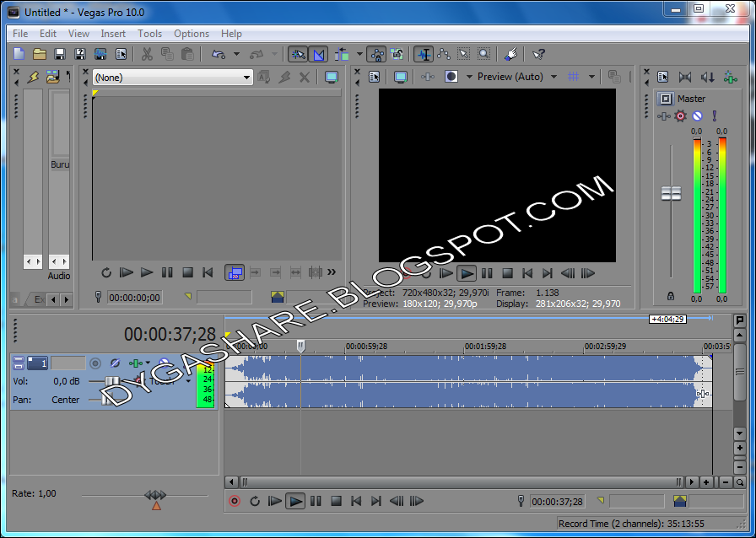Arm track 1 for record
Viewport: 756px width, 538px height.
click(x=95, y=363)
